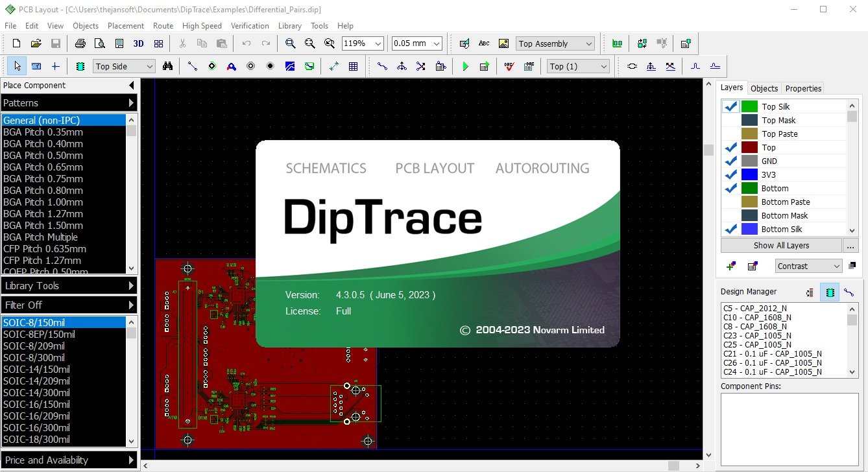Click the GND gray color swatch

tap(749, 161)
